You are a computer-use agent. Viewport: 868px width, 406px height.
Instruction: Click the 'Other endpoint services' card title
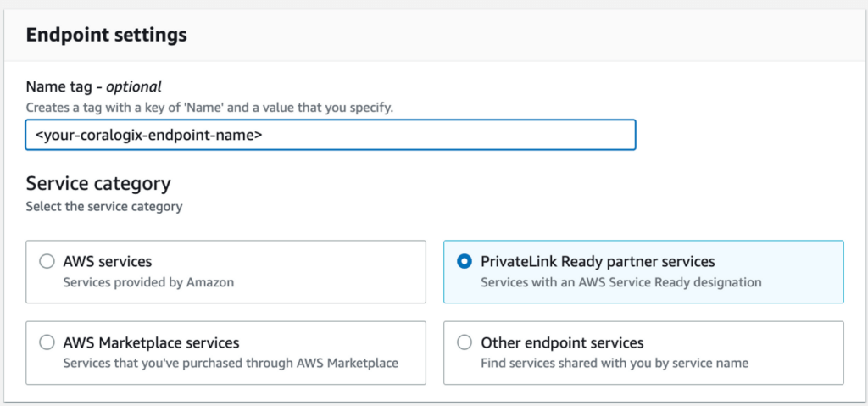click(x=562, y=342)
